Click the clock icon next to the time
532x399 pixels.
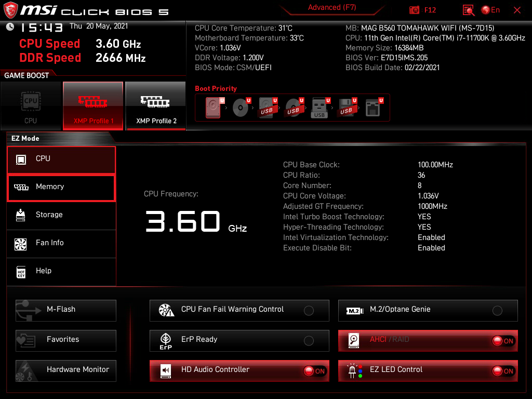10,26
